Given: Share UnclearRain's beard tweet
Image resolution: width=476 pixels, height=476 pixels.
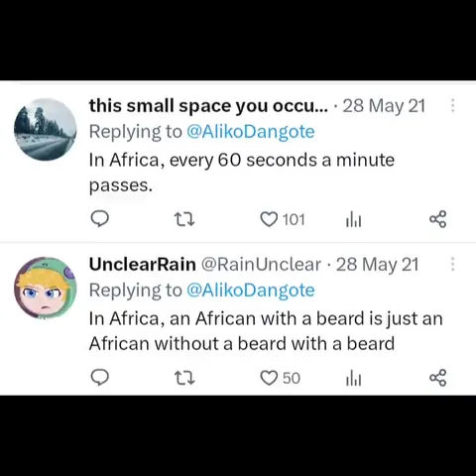Looking at the screenshot, I should tap(438, 378).
